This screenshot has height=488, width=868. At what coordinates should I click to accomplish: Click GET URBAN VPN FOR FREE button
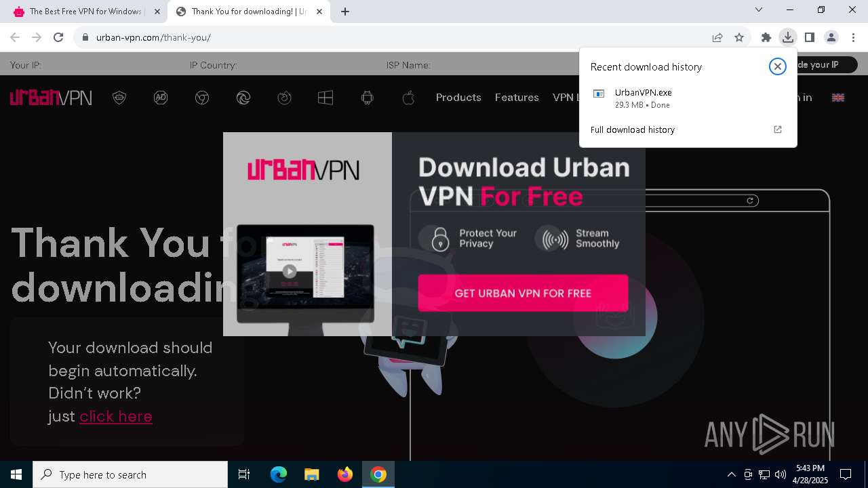tap(523, 293)
